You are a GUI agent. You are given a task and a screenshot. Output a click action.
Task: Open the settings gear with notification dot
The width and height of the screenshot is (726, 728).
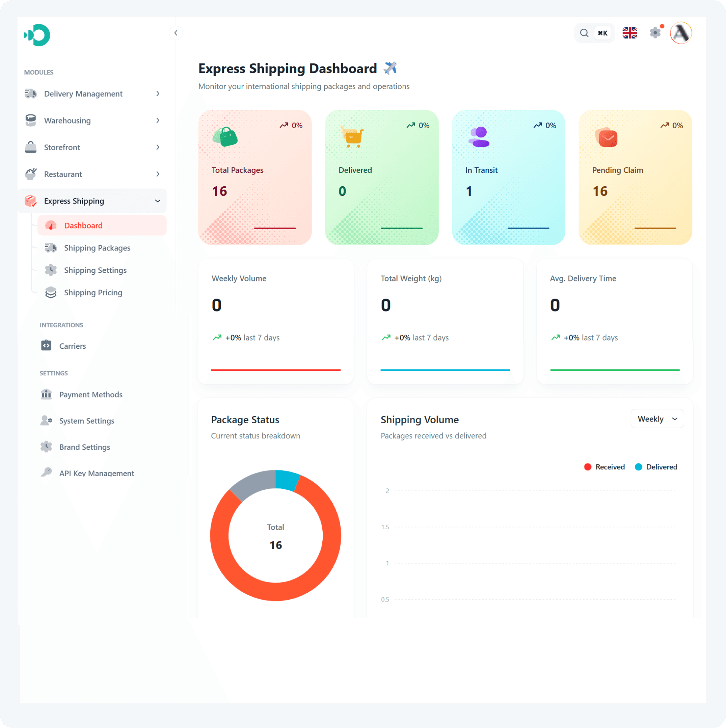tap(655, 33)
